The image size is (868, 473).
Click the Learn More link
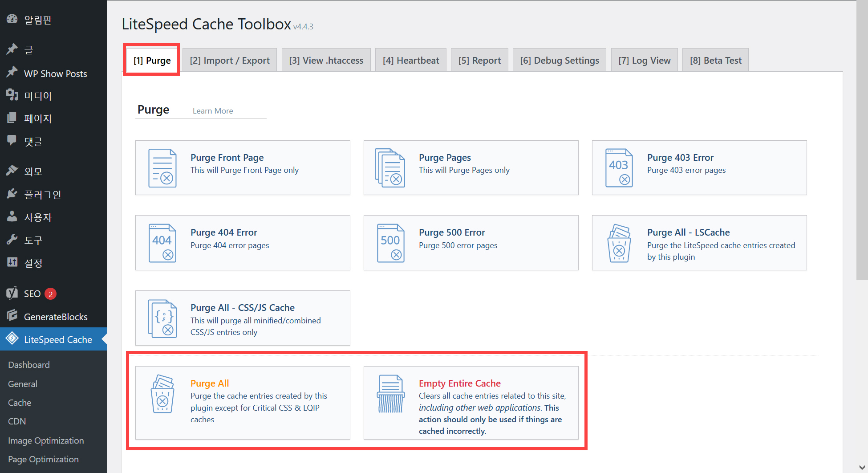point(213,111)
